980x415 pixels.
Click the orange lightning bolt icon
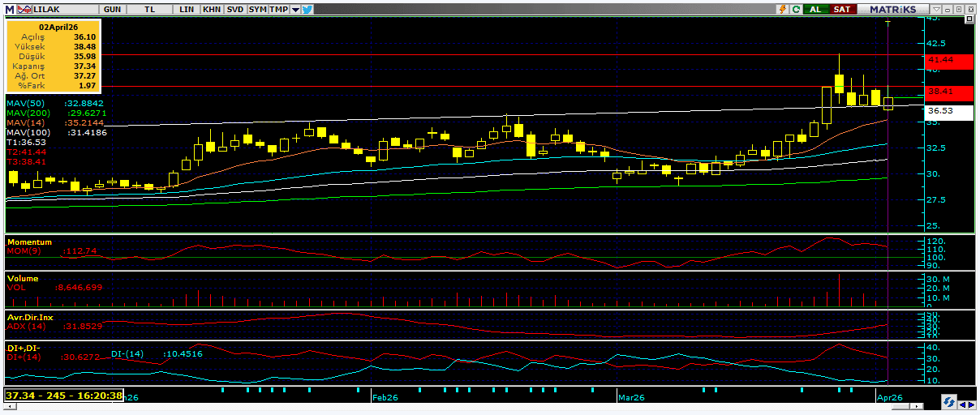point(781,9)
